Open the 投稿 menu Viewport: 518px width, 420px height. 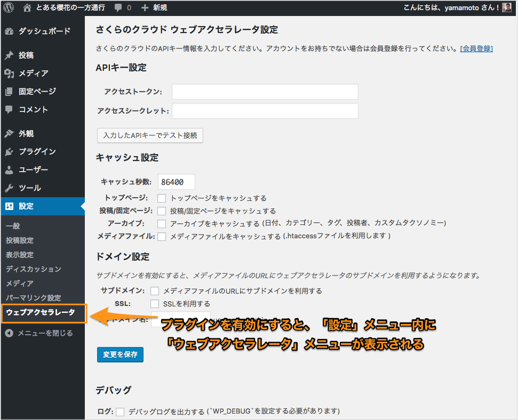click(x=43, y=55)
